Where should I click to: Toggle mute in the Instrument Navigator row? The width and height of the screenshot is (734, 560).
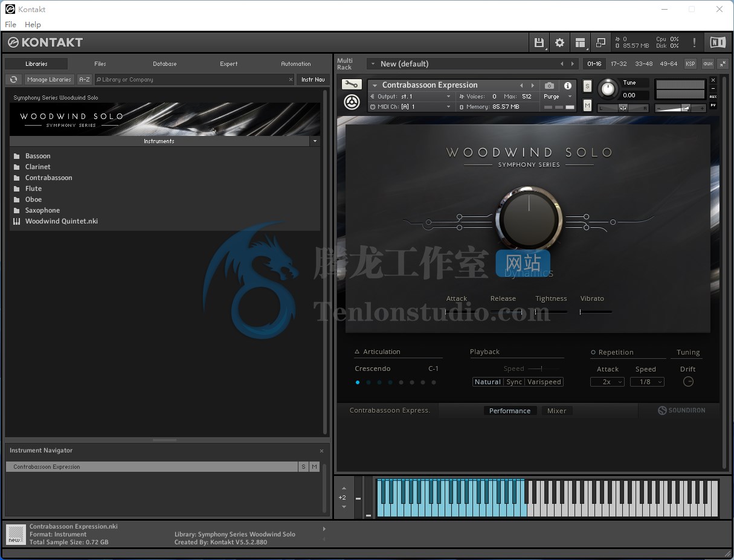[314, 467]
